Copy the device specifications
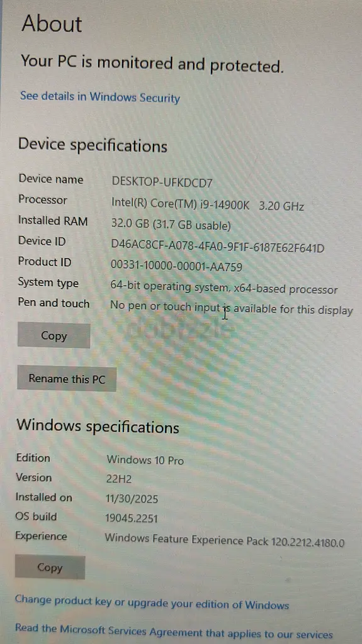 click(54, 336)
